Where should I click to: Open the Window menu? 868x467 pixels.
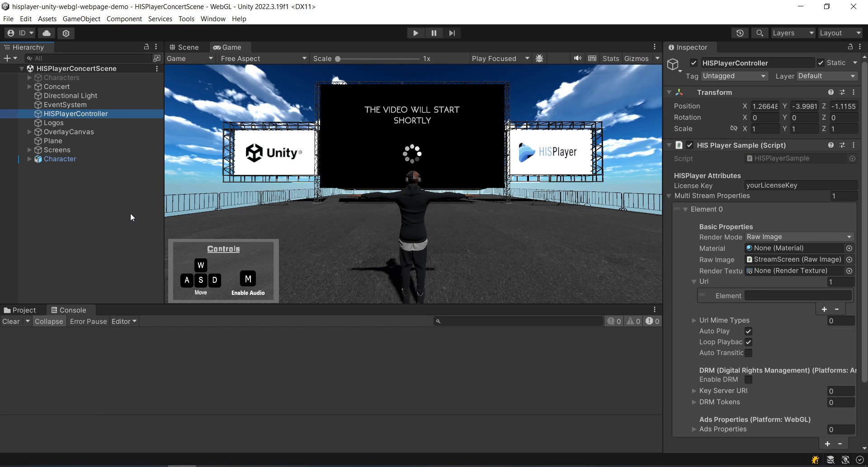click(x=213, y=19)
